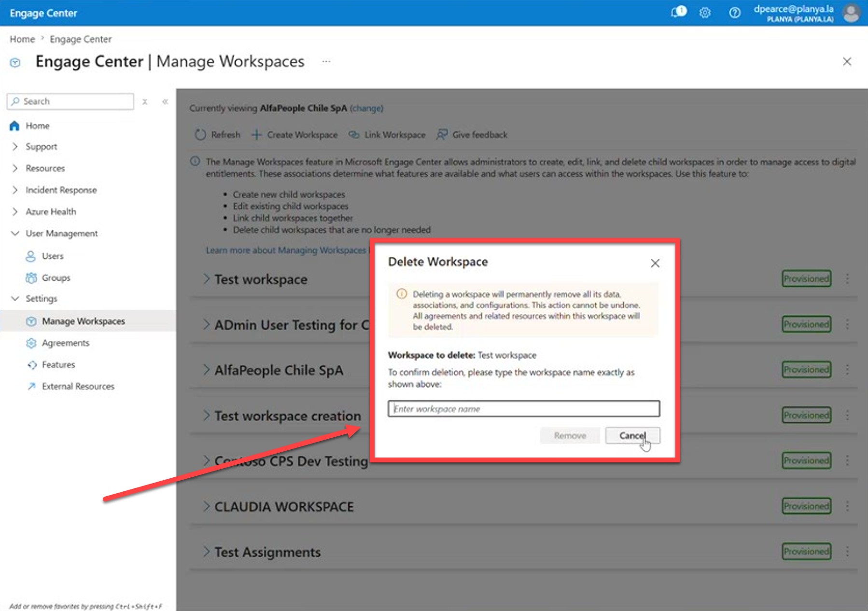The image size is (868, 611).
Task: Click the Users person icon
Action: [x=30, y=256]
